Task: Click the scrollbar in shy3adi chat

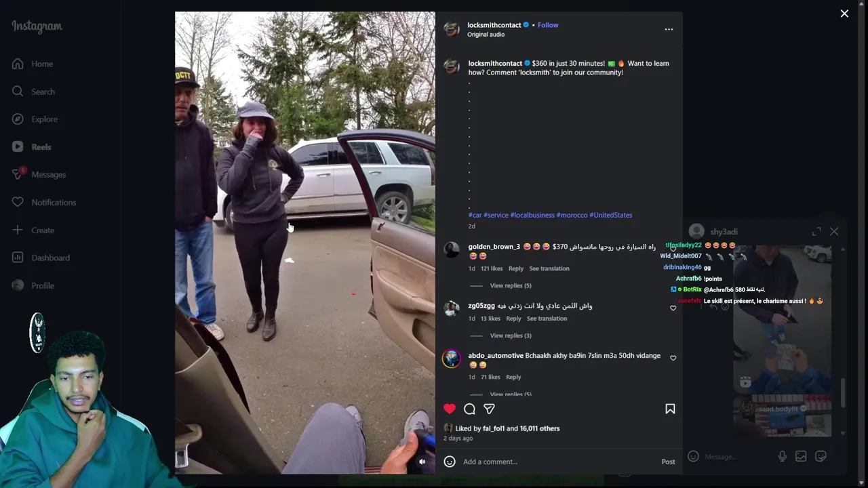Action: point(843,393)
